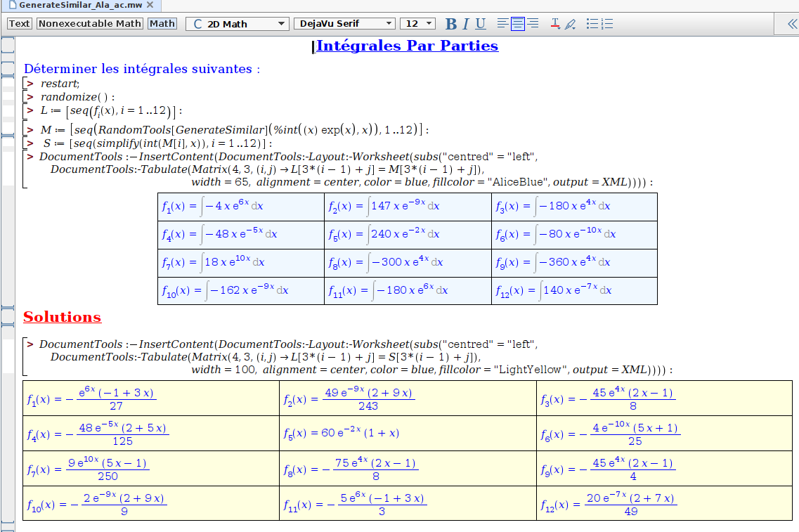This screenshot has width=799, height=532.
Task: Click the first DocumentTools InsertContent command block
Action: [346, 169]
